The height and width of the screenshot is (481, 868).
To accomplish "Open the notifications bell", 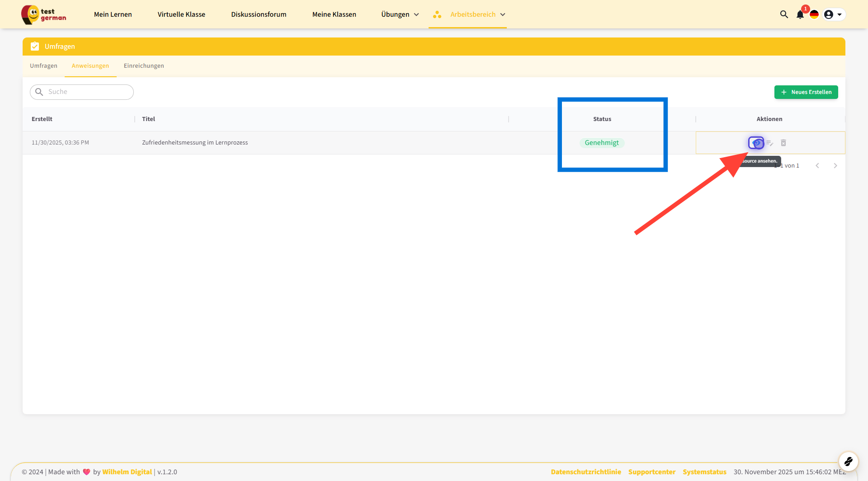I will (x=800, y=14).
